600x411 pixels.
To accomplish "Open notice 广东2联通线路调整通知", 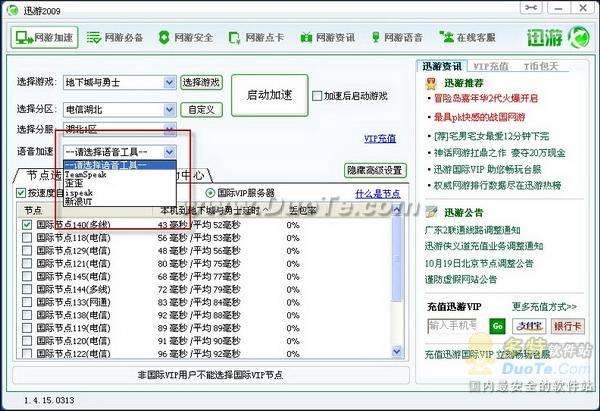I will coord(473,230).
